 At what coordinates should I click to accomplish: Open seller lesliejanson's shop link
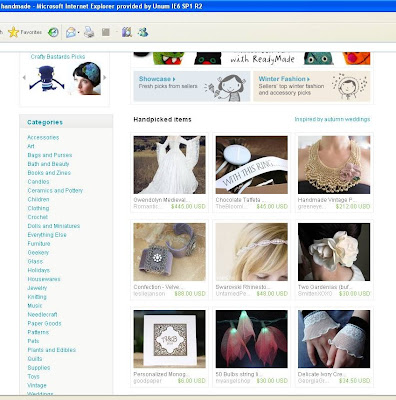(149, 294)
